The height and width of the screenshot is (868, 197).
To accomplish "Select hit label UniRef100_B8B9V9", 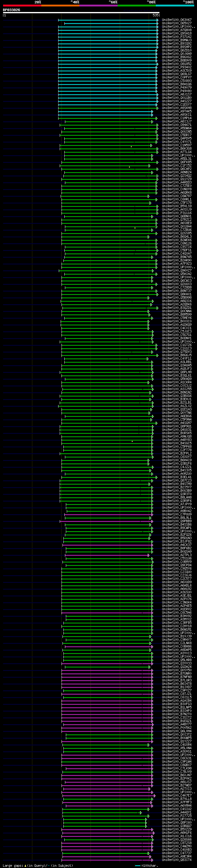I will coord(177,60).
